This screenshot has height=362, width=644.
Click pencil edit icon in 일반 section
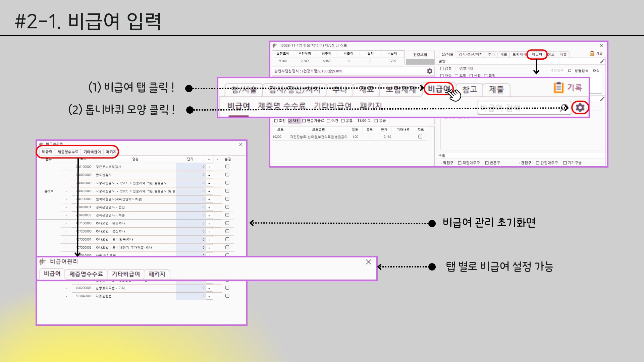click(x=602, y=61)
